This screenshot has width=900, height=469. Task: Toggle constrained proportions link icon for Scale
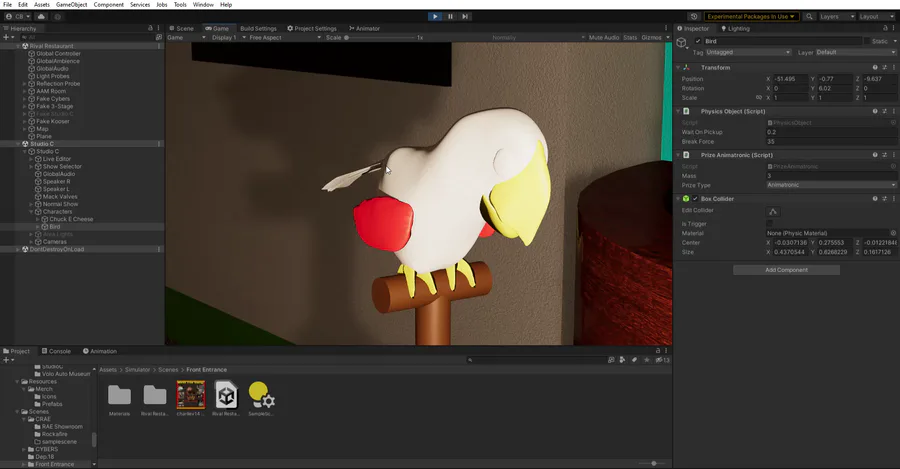[x=759, y=98]
